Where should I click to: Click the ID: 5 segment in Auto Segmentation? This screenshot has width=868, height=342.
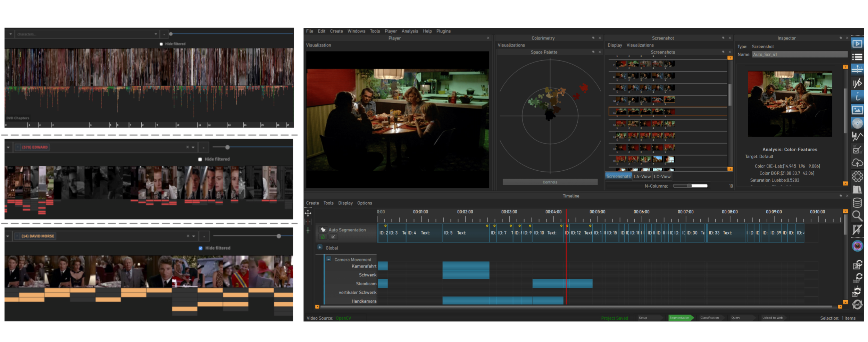[465, 233]
